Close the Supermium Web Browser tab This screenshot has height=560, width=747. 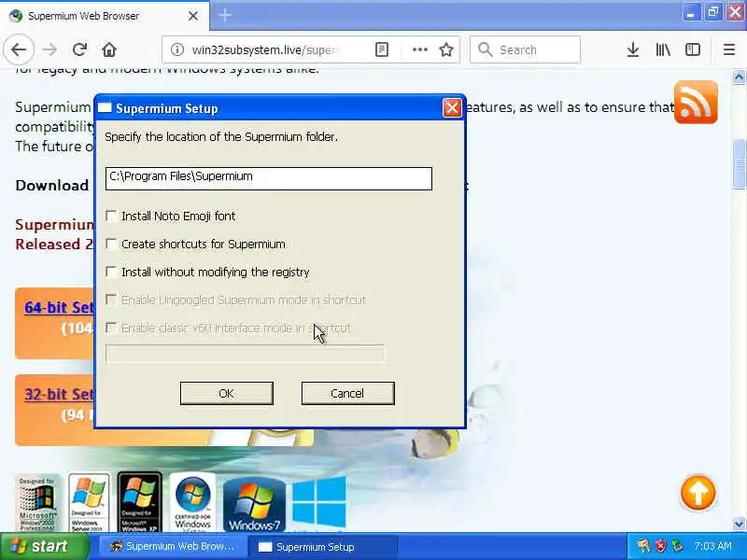pos(193,16)
